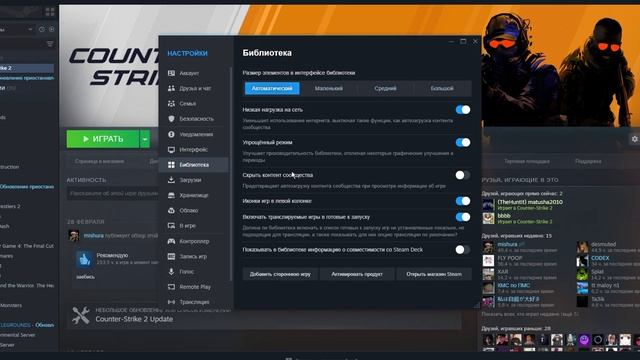Open friend desmuted in friends list

603,244
